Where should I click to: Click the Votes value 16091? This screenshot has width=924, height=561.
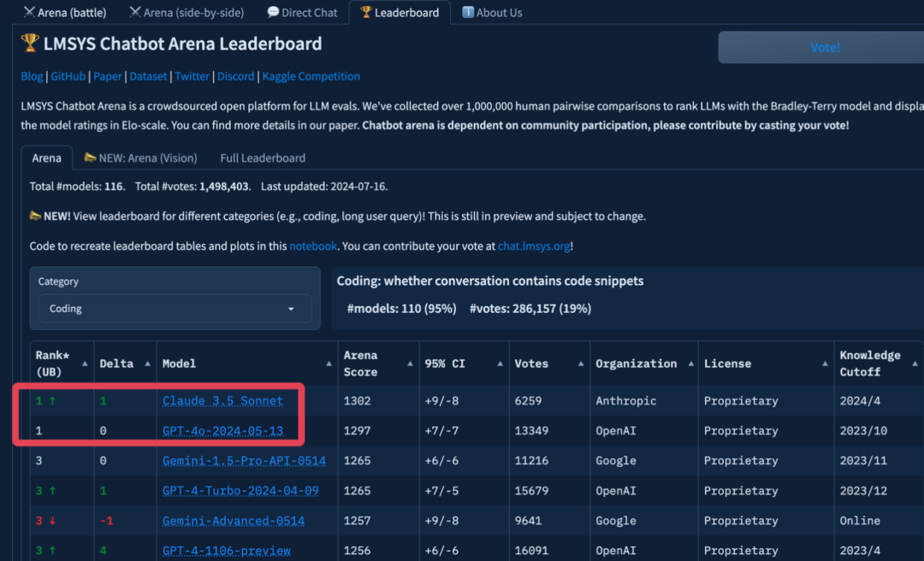[x=531, y=551]
